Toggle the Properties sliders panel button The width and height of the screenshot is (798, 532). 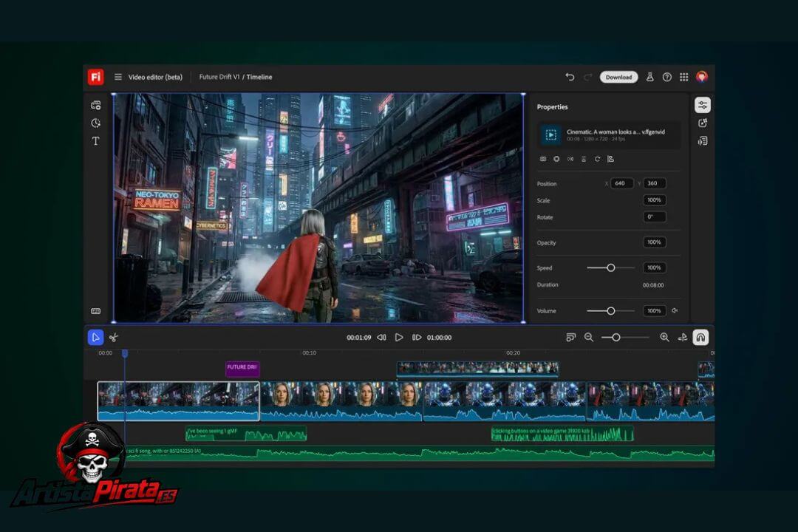click(x=703, y=106)
